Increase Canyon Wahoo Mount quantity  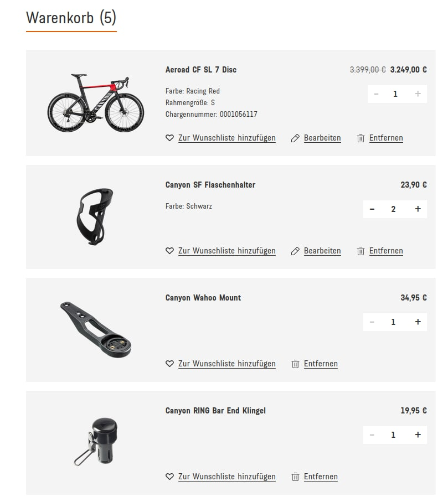pos(418,322)
